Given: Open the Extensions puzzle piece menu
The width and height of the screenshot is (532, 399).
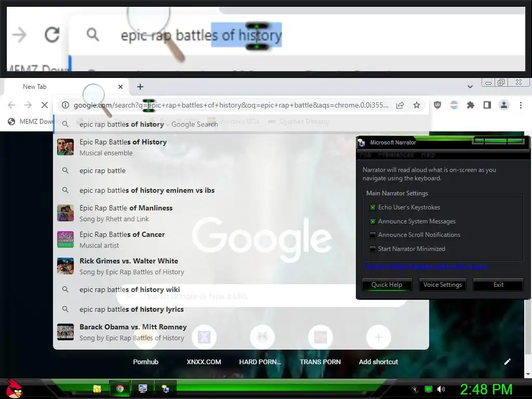Looking at the screenshot, I should pos(471,105).
